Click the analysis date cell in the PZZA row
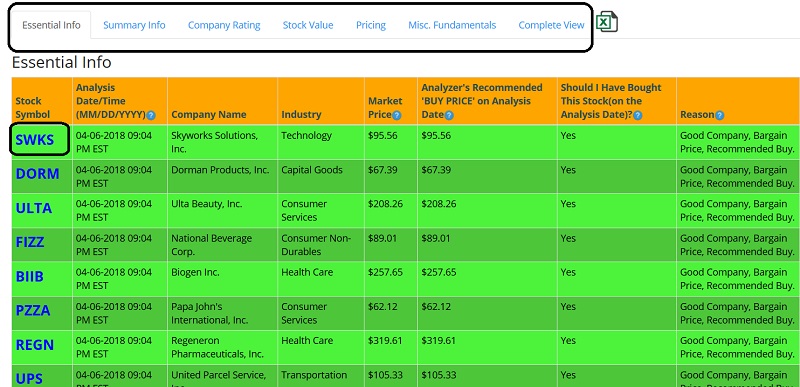The height and width of the screenshot is (387, 800). click(x=120, y=313)
